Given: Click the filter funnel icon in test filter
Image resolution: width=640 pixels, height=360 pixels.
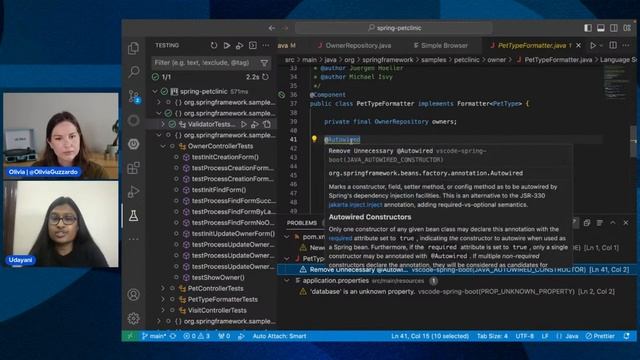Looking at the screenshot, I should [264, 63].
